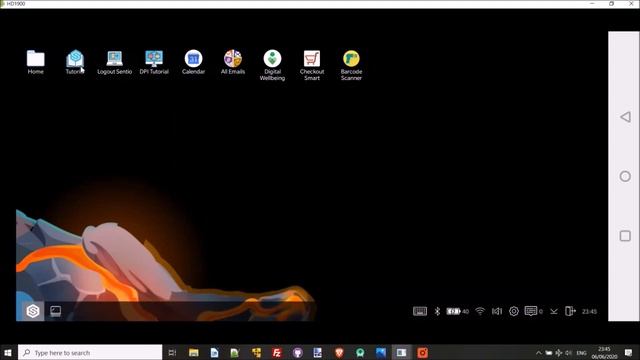This screenshot has height=360, width=640.
Task: Open the Digital Wellbeing app
Action: (x=272, y=65)
